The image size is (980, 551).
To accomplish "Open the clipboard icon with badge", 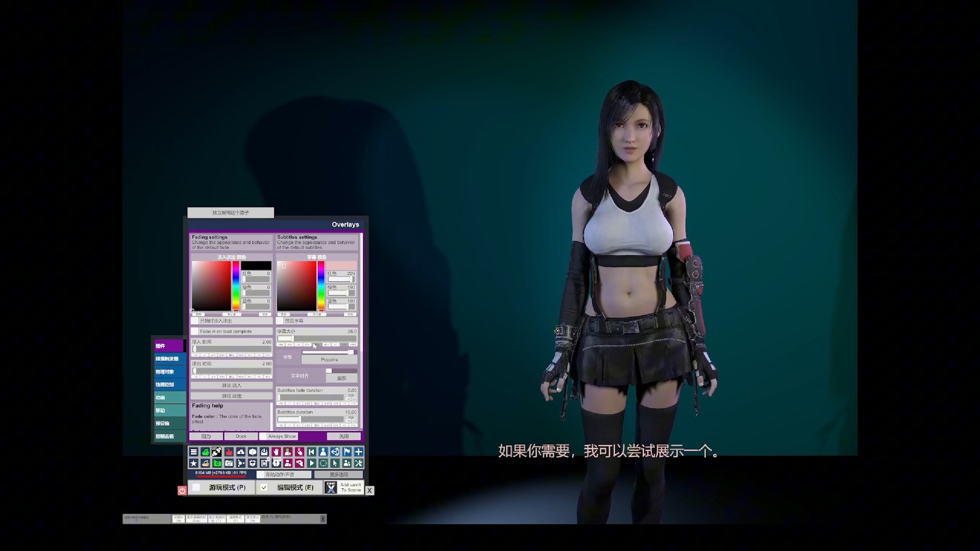I will click(264, 463).
